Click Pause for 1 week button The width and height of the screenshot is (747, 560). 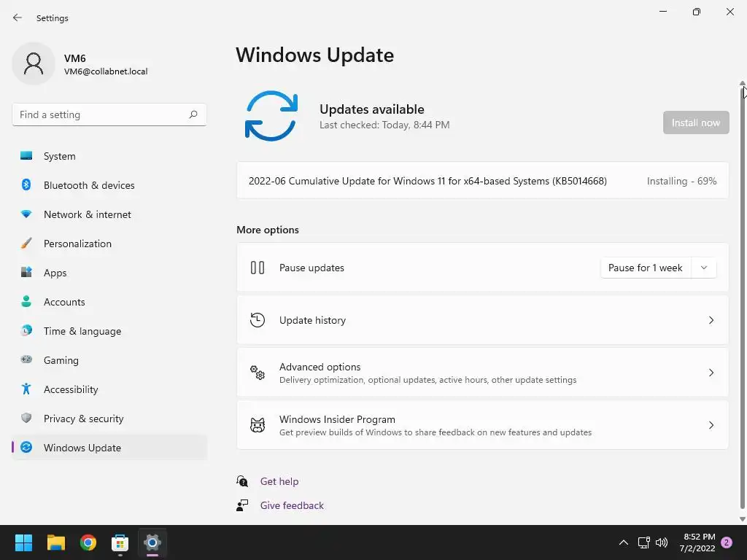pos(646,268)
